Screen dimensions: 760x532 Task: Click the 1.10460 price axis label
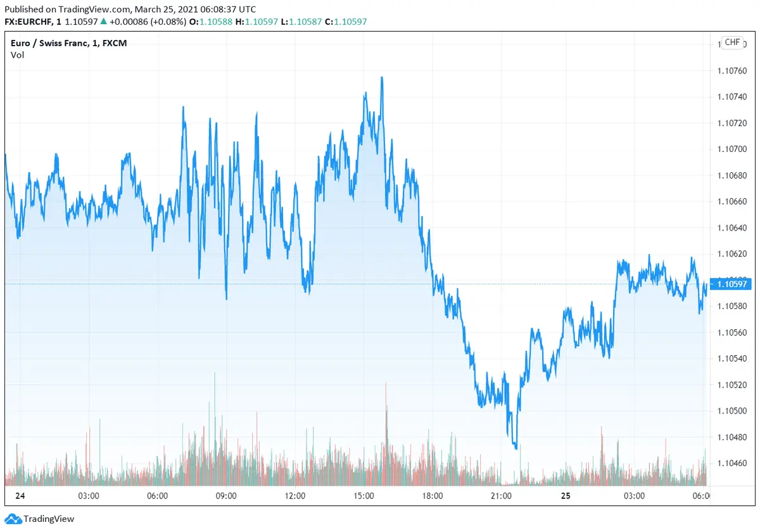(x=732, y=464)
